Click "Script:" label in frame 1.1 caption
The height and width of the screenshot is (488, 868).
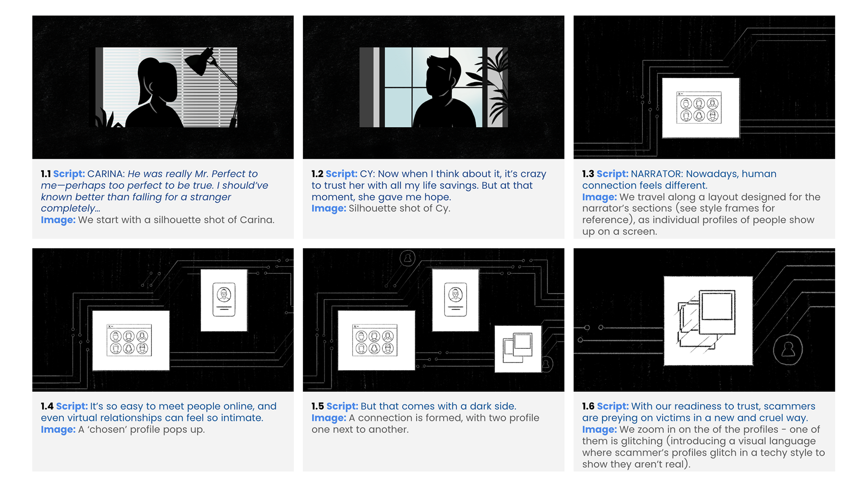click(69, 174)
